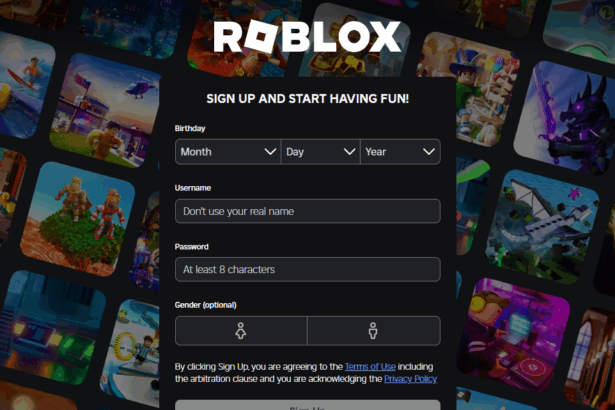Open the Month birthday dropdown
The width and height of the screenshot is (615, 410).
click(x=228, y=151)
